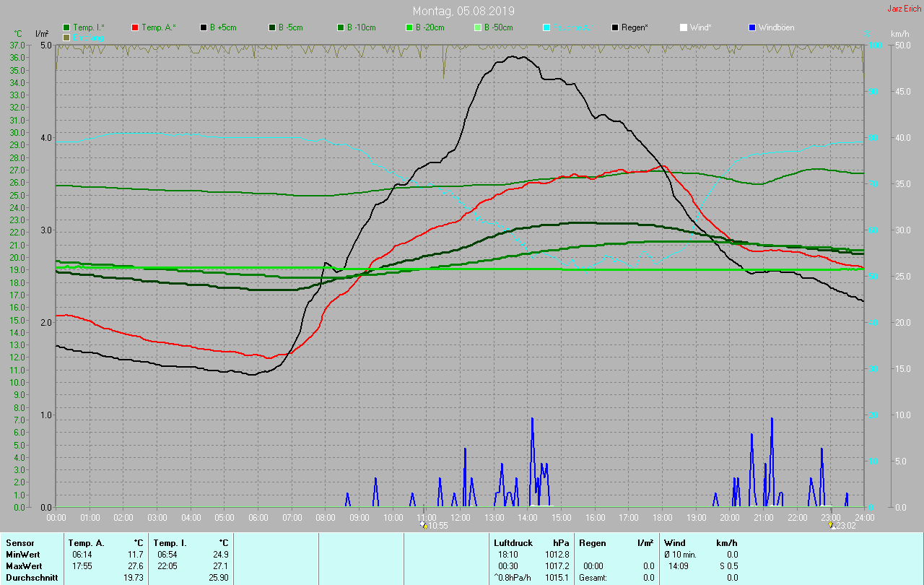Click the olive legend square below Temp. I.*
924x585 pixels.
pos(67,37)
